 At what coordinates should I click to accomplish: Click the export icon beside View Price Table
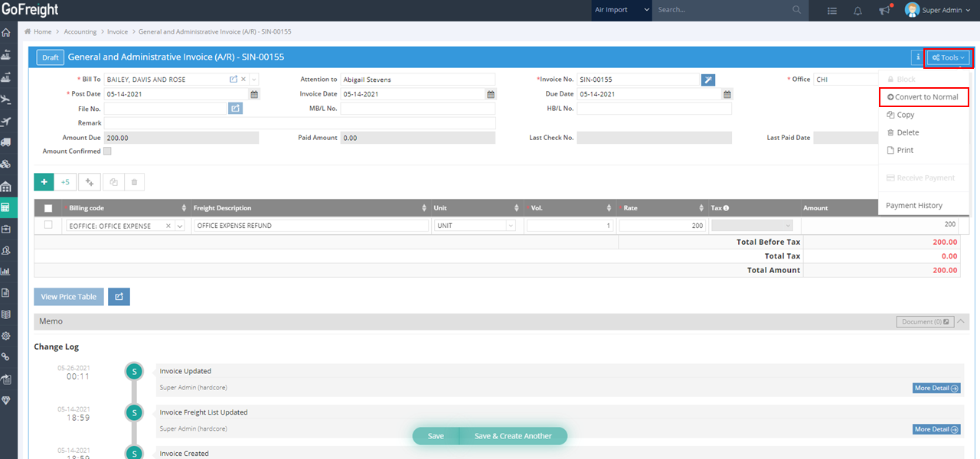[119, 297]
